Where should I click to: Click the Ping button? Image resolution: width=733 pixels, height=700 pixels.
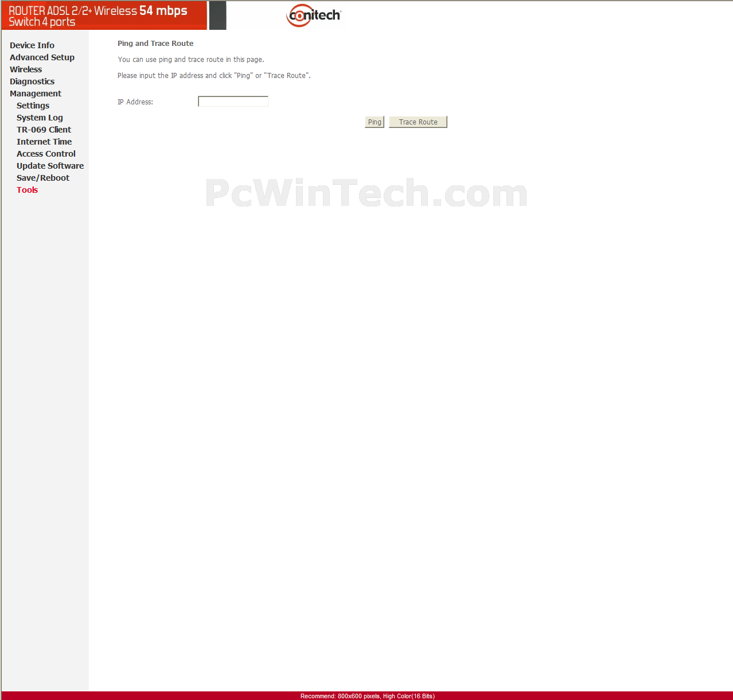pos(375,122)
